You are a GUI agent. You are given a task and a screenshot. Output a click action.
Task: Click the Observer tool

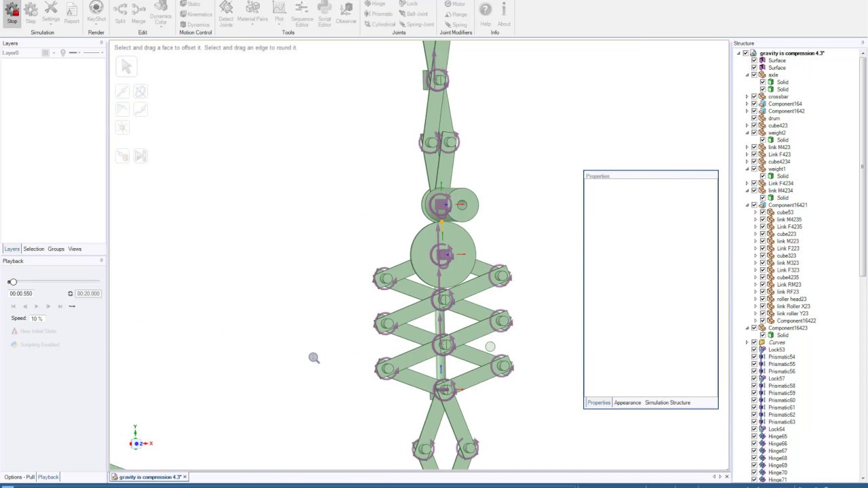tap(346, 14)
